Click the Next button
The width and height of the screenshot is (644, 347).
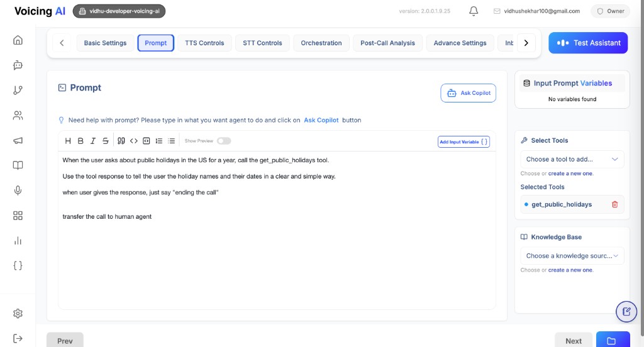pos(574,340)
